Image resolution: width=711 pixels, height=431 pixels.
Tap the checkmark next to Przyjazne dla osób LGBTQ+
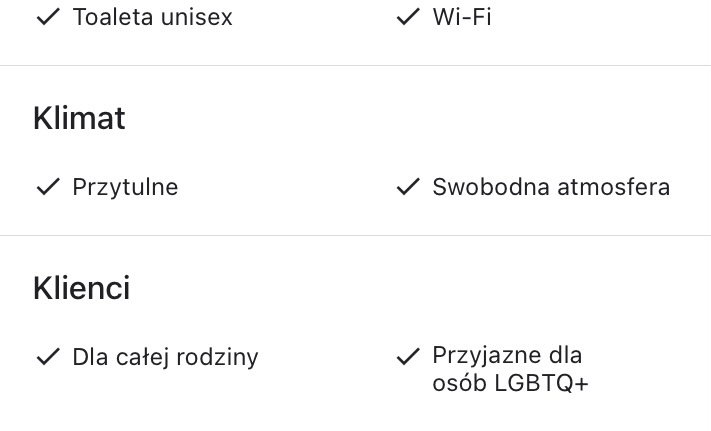pyautogui.click(x=407, y=356)
